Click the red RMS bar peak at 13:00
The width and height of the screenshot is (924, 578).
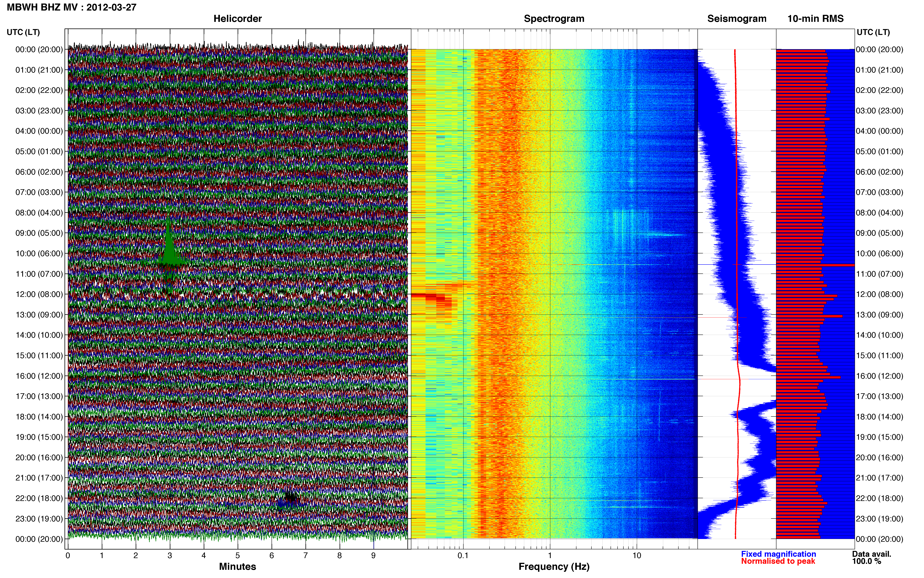click(809, 316)
